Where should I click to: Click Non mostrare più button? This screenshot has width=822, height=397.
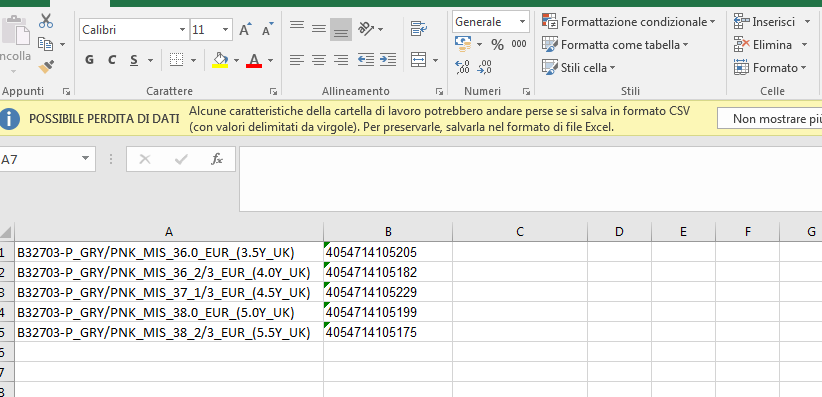770,119
